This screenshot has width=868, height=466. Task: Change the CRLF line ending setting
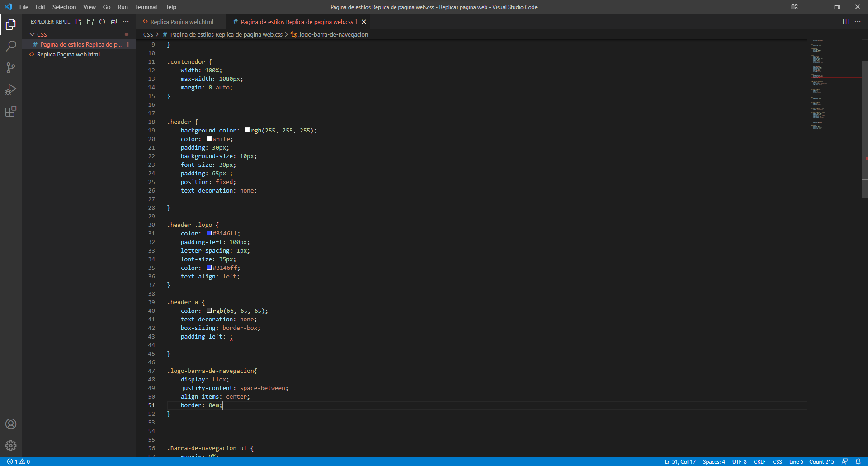click(x=759, y=461)
